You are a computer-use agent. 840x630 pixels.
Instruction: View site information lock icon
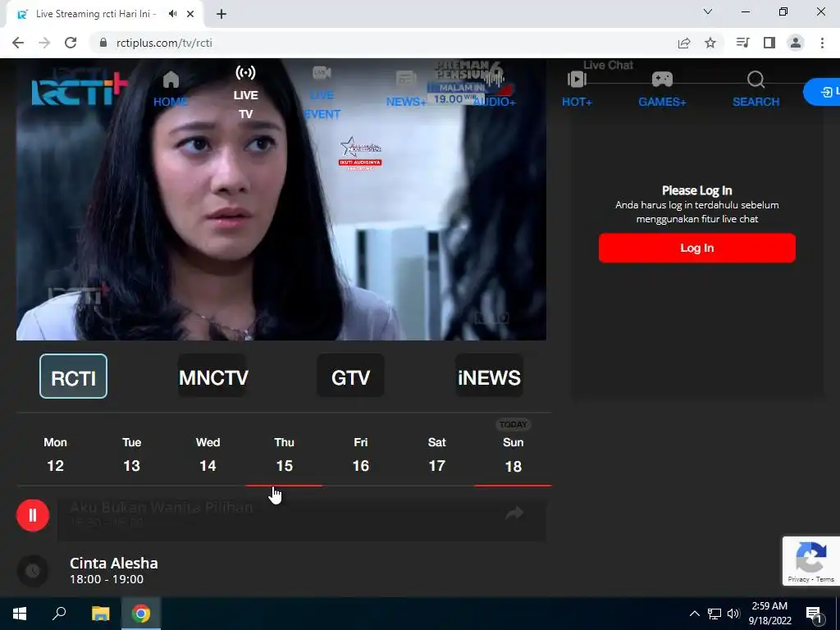[103, 43]
